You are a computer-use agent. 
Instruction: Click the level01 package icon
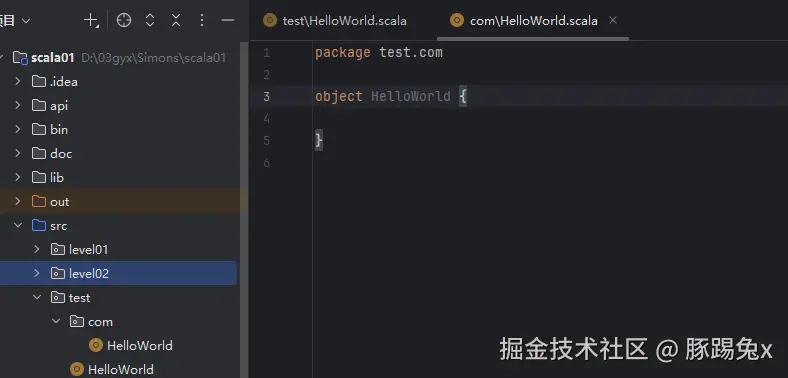(x=58, y=249)
